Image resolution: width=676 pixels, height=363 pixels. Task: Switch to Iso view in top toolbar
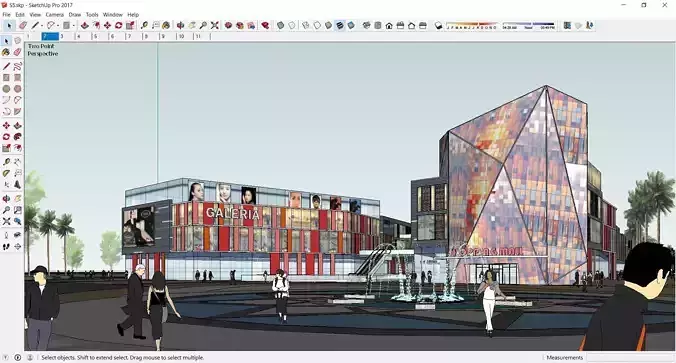tap(366, 25)
